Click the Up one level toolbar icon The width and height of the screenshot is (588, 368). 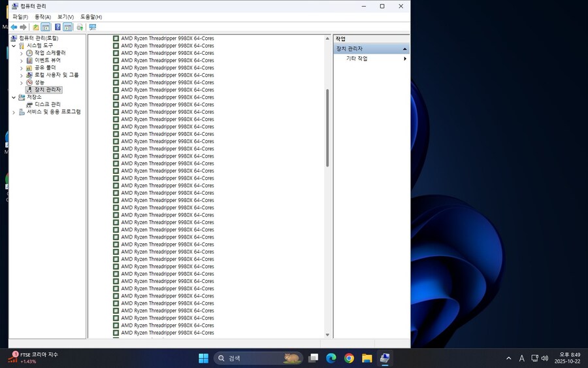(36, 27)
